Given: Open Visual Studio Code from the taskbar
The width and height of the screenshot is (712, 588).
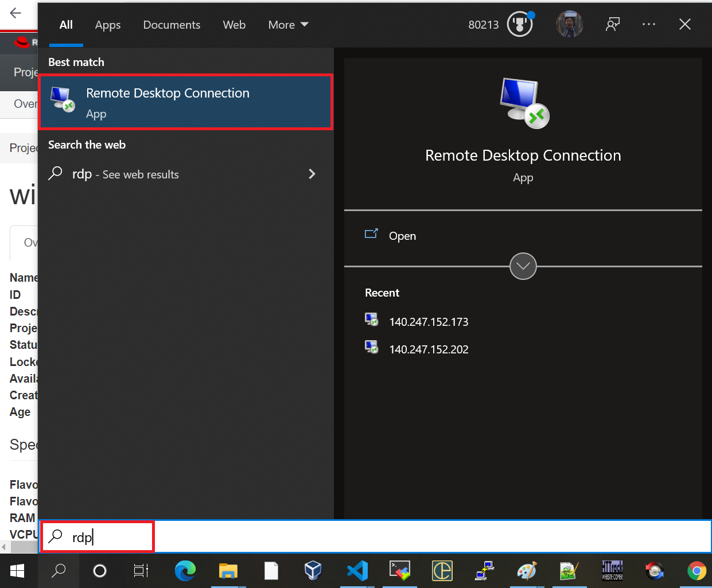Looking at the screenshot, I should [357, 571].
